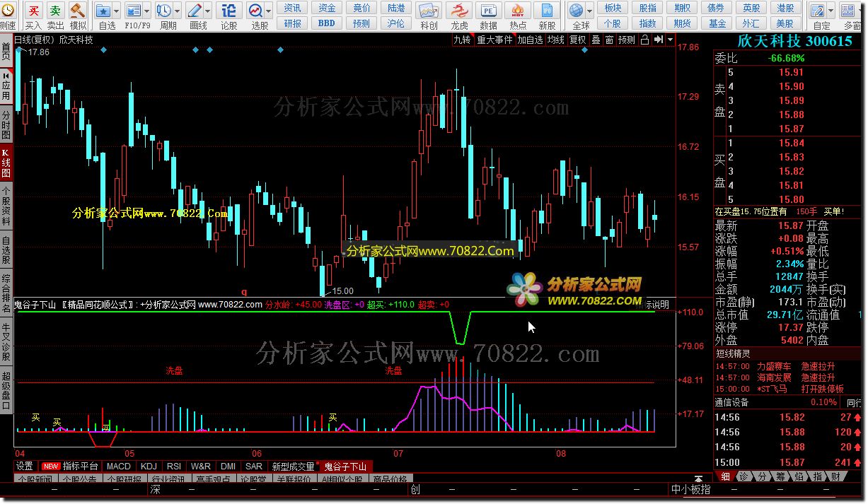Screen dimensions: 868x504
Task: Click the 中小板指 status bar entry
Action: [691, 489]
